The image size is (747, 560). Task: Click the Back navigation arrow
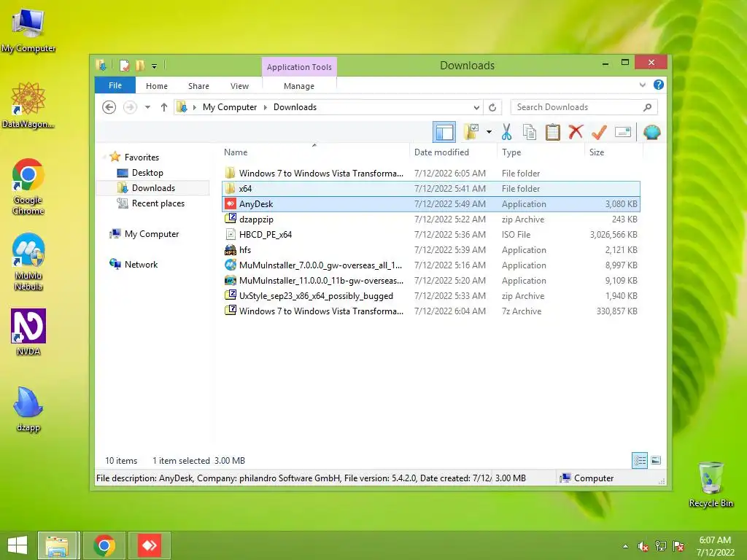[109, 107]
